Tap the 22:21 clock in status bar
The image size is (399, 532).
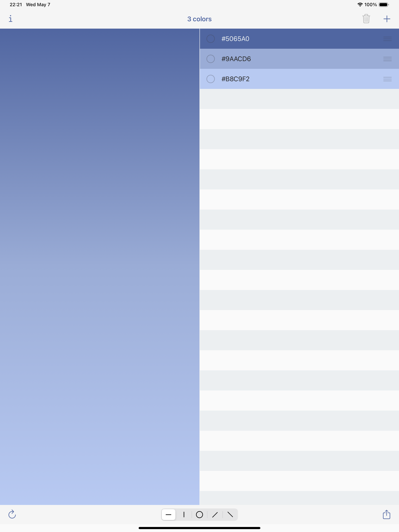pyautogui.click(x=16, y=5)
